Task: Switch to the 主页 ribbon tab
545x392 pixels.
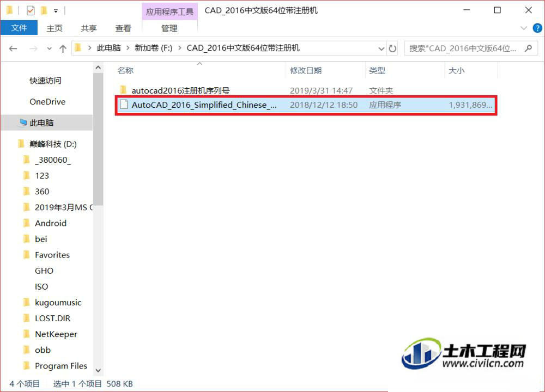Action: (x=54, y=28)
